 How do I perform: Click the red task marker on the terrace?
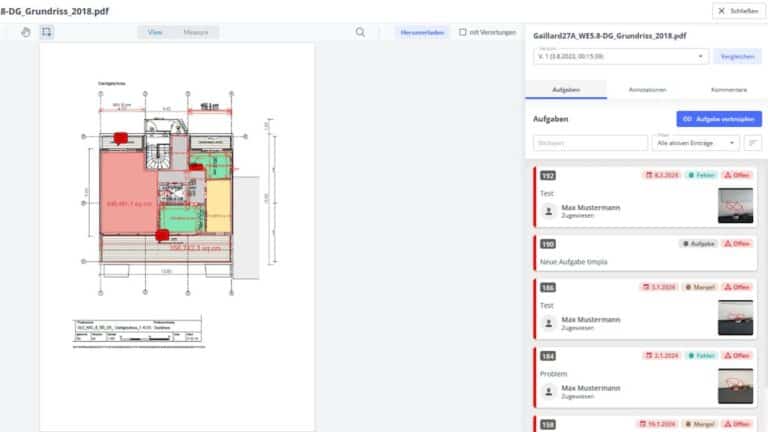161,235
